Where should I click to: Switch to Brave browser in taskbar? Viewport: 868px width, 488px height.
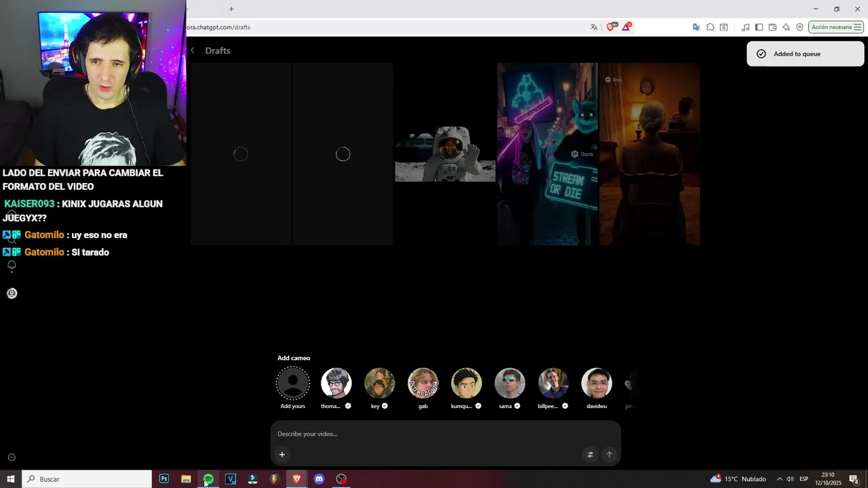tap(297, 479)
